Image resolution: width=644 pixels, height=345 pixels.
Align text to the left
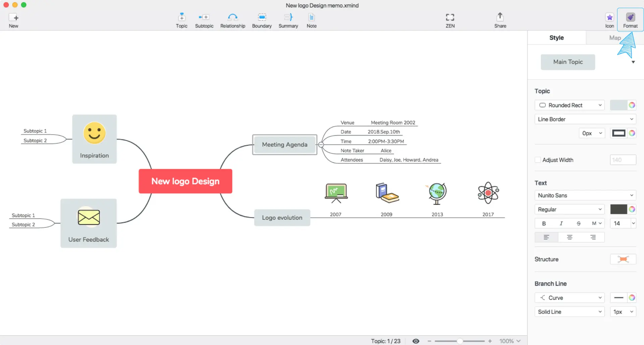(546, 237)
